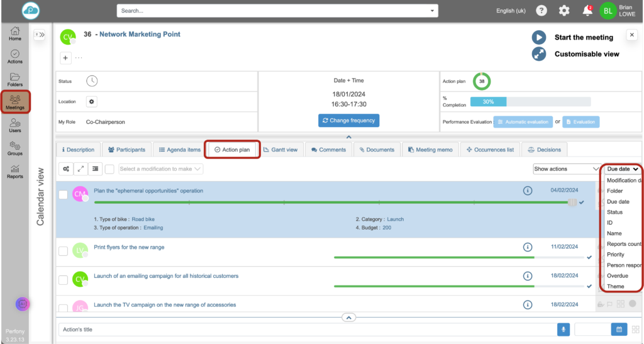Check the Print flyers action checkbox
The image size is (644, 344).
[x=63, y=251]
